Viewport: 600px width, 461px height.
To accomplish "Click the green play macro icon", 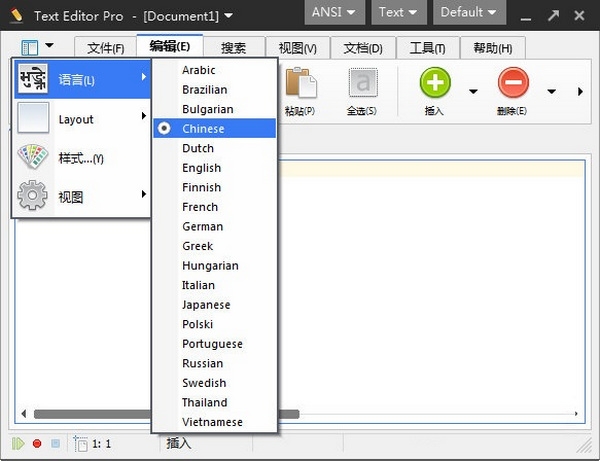I will point(18,444).
